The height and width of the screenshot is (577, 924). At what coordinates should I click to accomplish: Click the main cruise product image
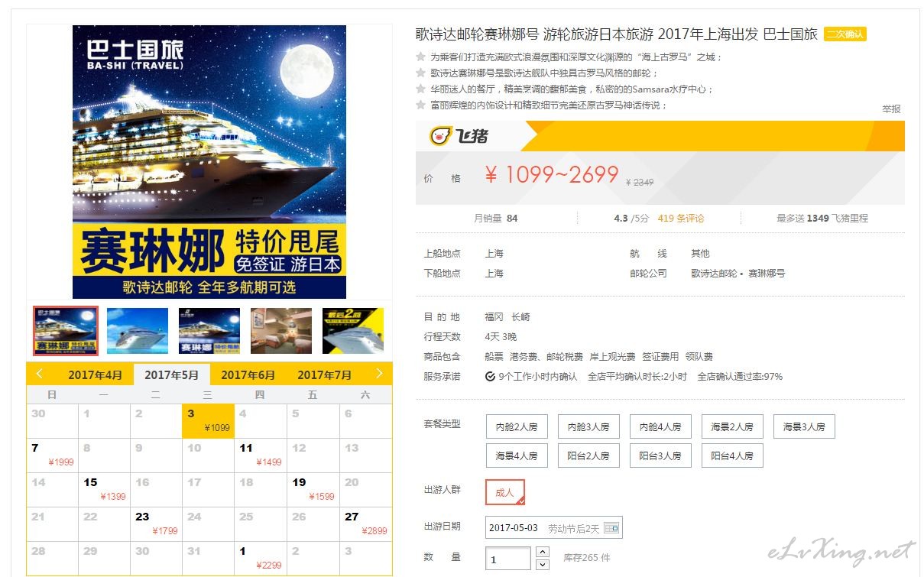click(x=209, y=162)
